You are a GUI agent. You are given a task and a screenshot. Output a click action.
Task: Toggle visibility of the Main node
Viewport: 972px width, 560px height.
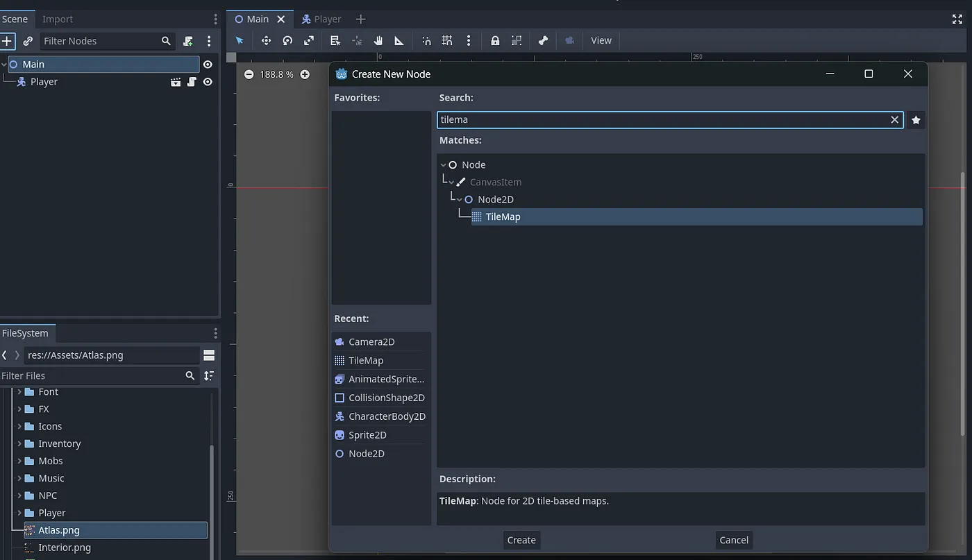coord(207,65)
